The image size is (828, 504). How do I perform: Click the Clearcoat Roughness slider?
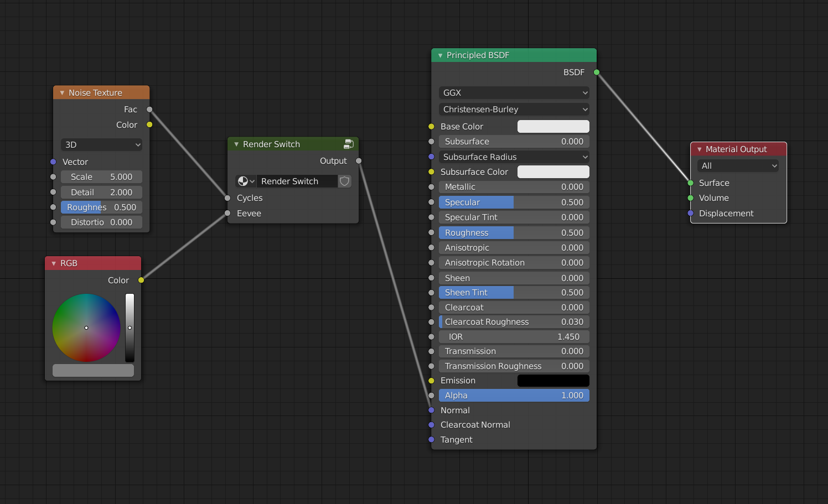coord(514,322)
